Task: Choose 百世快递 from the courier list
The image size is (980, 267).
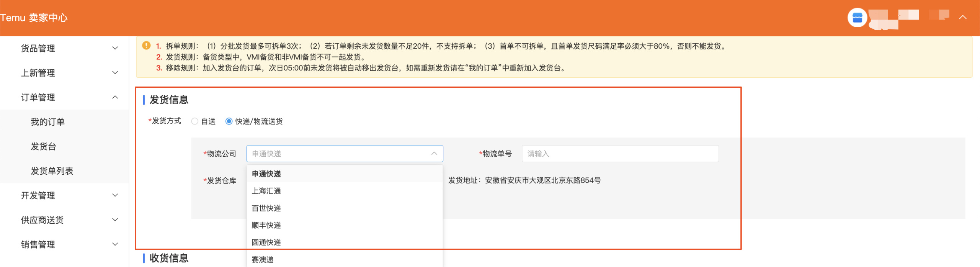Action: [345, 208]
